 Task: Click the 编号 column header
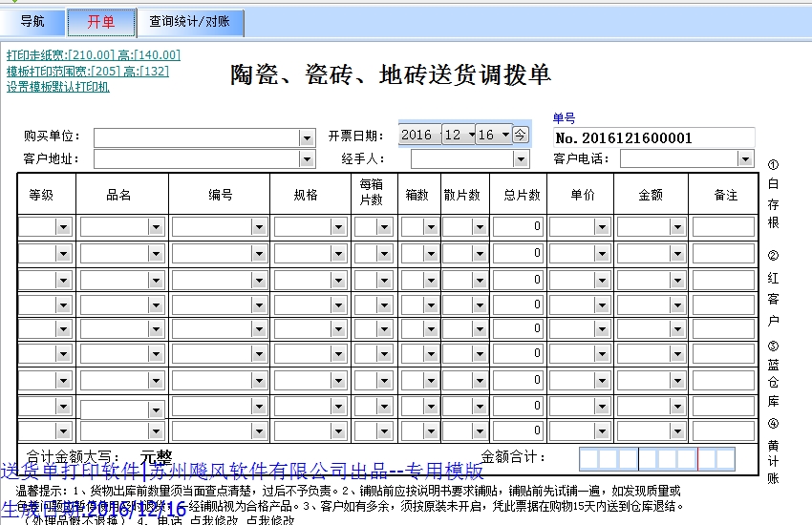(x=221, y=195)
